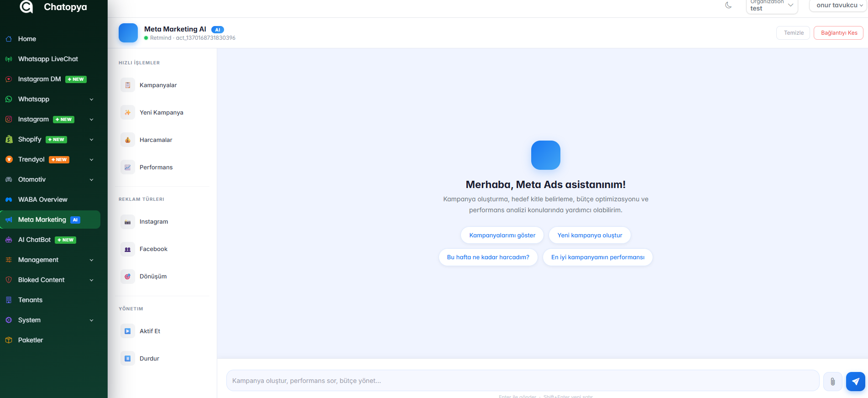Viewport: 868px width, 398px height.
Task: Focus the campaign message input field
Action: click(523, 381)
